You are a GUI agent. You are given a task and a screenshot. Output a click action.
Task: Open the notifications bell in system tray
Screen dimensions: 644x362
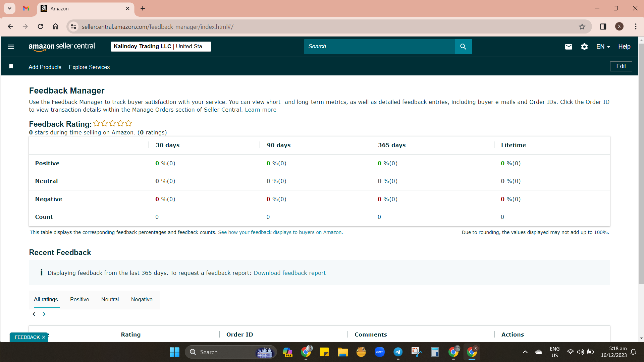(633, 352)
